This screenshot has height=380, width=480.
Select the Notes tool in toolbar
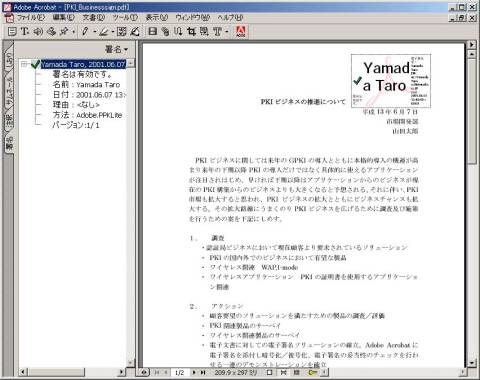click(x=12, y=32)
